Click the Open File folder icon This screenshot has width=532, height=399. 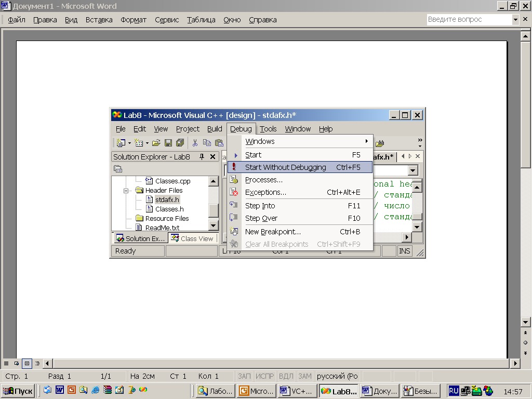(x=156, y=143)
